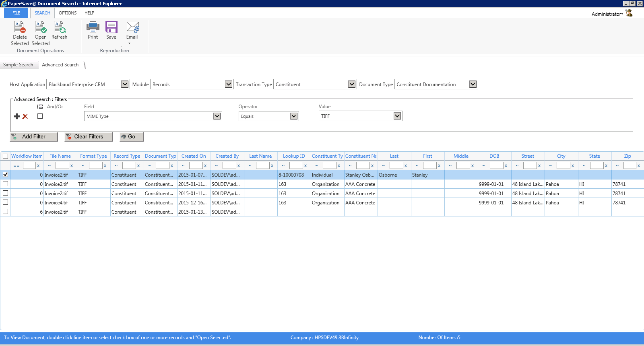644x346 pixels.
Task: Open the Operator dropdown showing Equals
Action: 294,116
